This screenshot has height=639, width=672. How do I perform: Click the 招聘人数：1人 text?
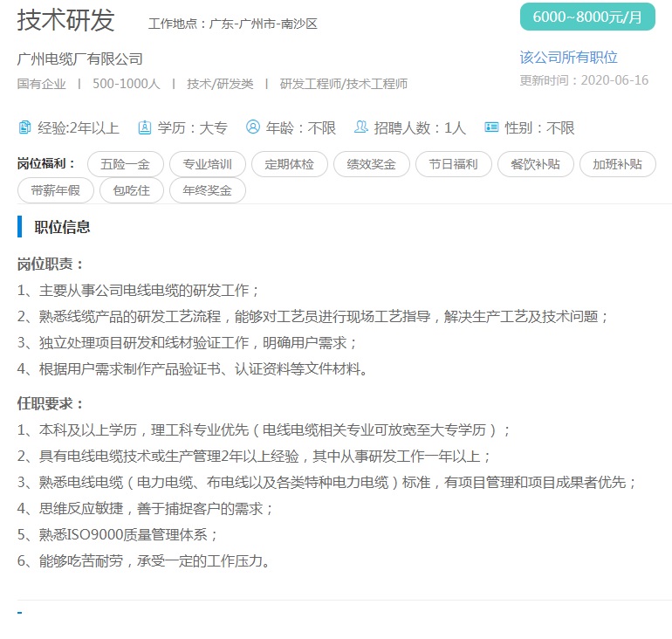pyautogui.click(x=420, y=127)
